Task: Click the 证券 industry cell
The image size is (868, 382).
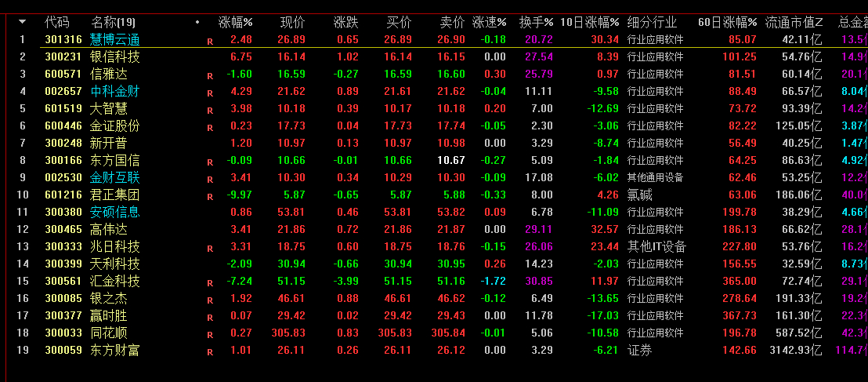Action: (x=639, y=350)
